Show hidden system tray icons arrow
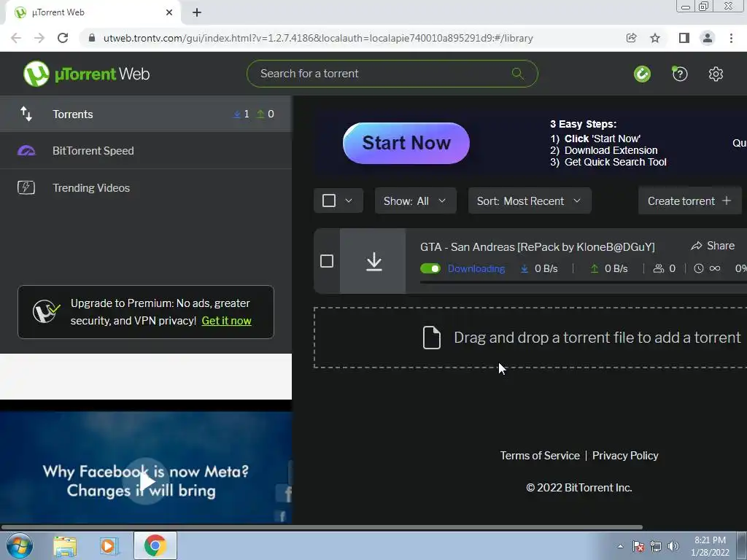The width and height of the screenshot is (747, 560). [x=620, y=546]
